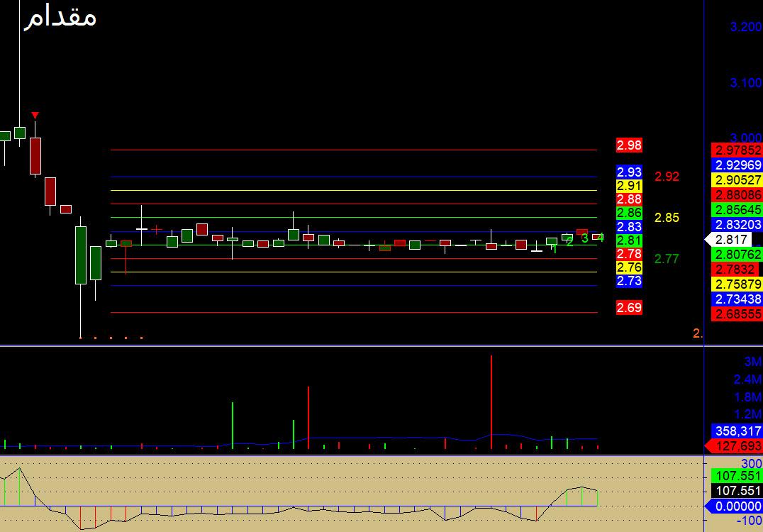Image resolution: width=763 pixels, height=532 pixels.
Task: Click the 2.7832 axis price label
Action: pyautogui.click(x=735, y=269)
